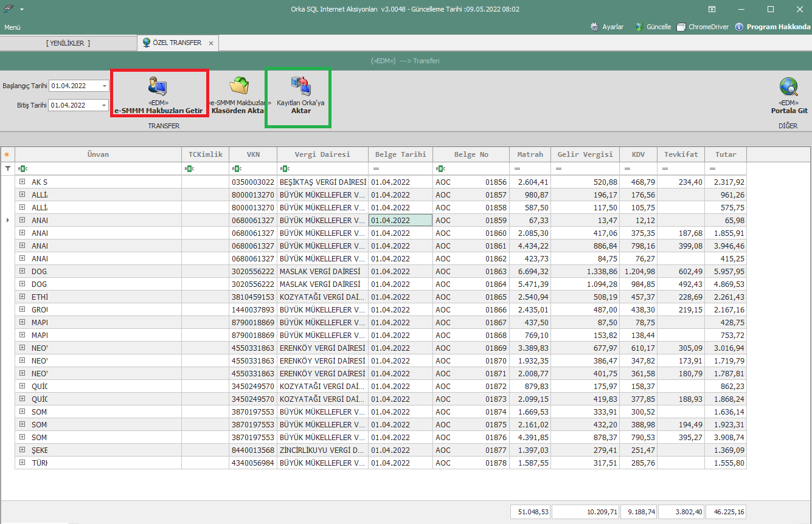
Task: Close the ÖZEL TRANSFER tab
Action: pyautogui.click(x=211, y=43)
